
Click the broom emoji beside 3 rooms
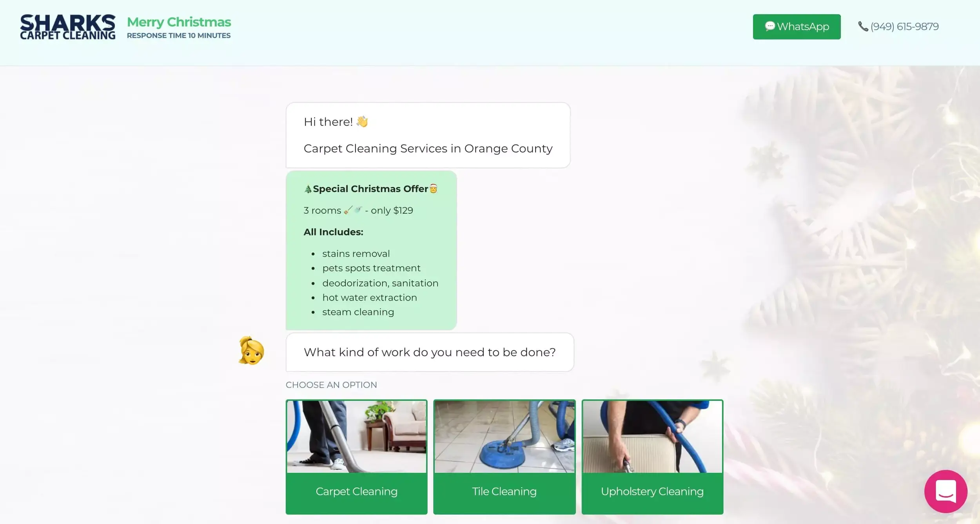[348, 210]
